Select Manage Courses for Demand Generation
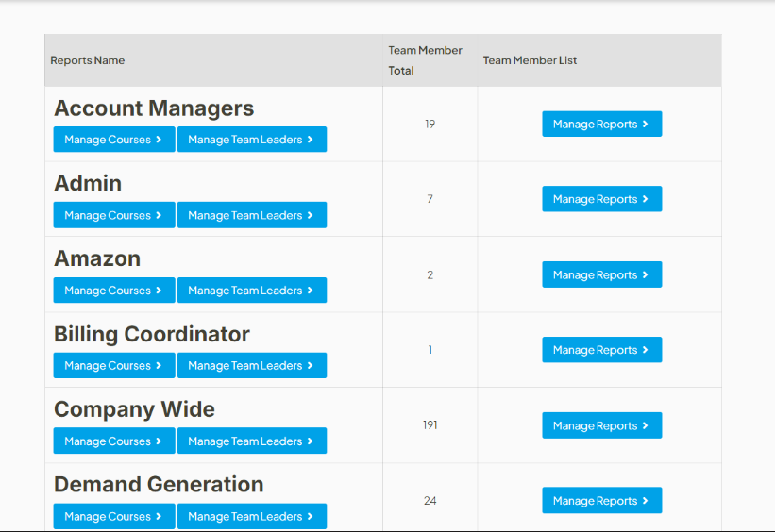The width and height of the screenshot is (775, 532). click(x=113, y=516)
